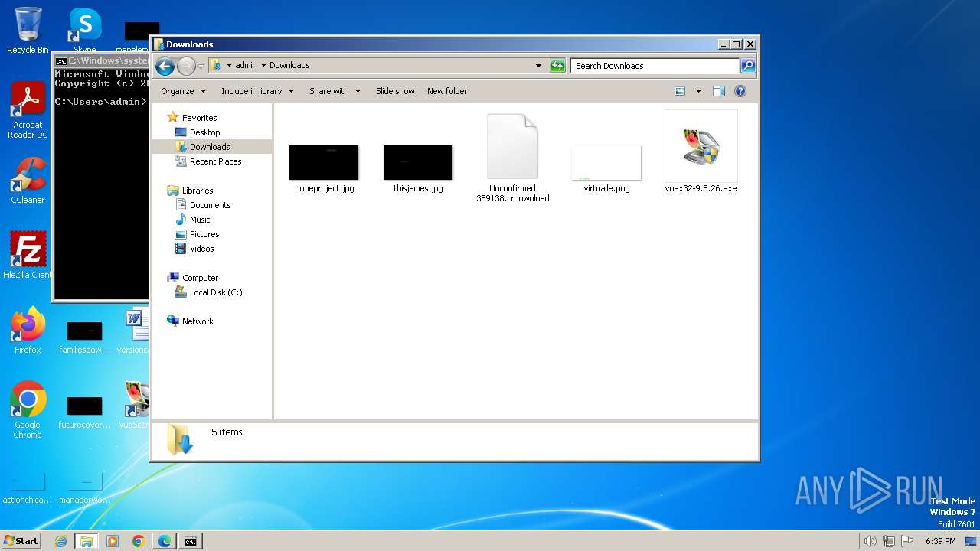Click the Command Prompt window title bar
The height and width of the screenshot is (551, 980).
100,60
